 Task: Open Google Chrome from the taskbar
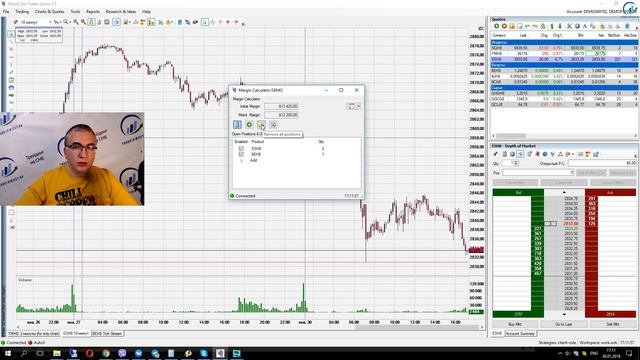106,353
